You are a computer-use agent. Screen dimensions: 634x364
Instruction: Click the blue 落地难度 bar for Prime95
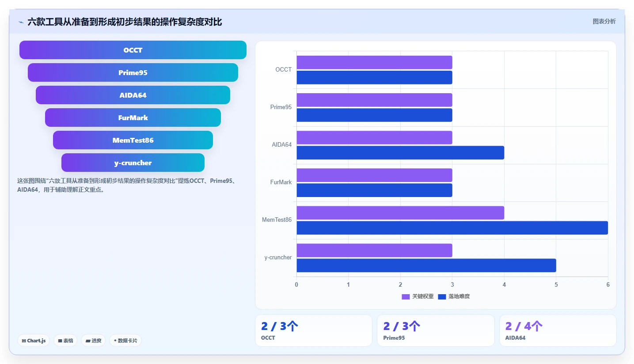pyautogui.click(x=374, y=115)
